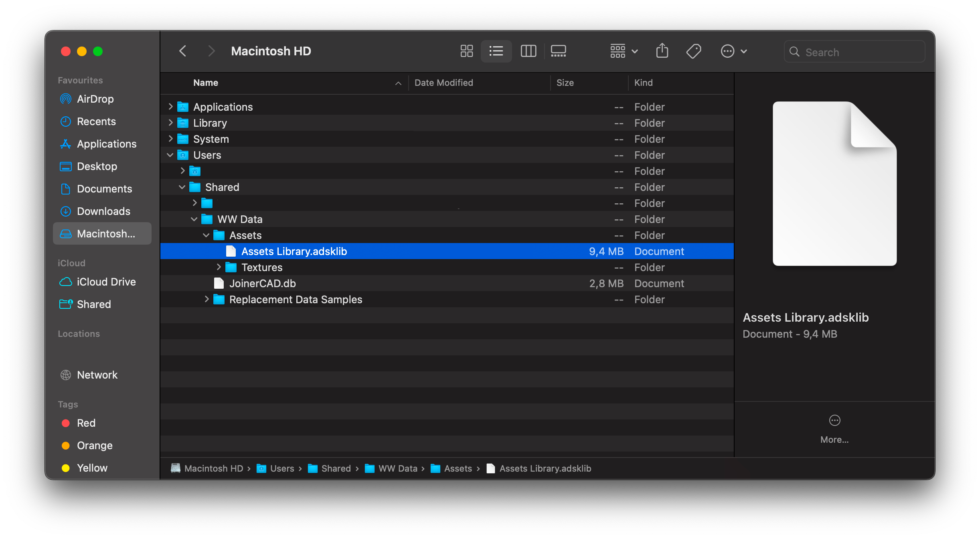Switch to icon grid view

(x=466, y=51)
